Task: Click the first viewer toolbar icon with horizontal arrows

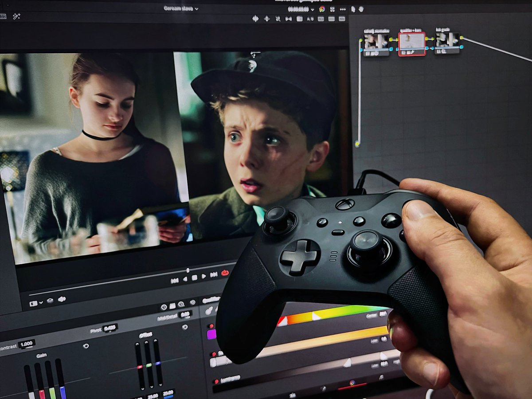Action: point(255,19)
